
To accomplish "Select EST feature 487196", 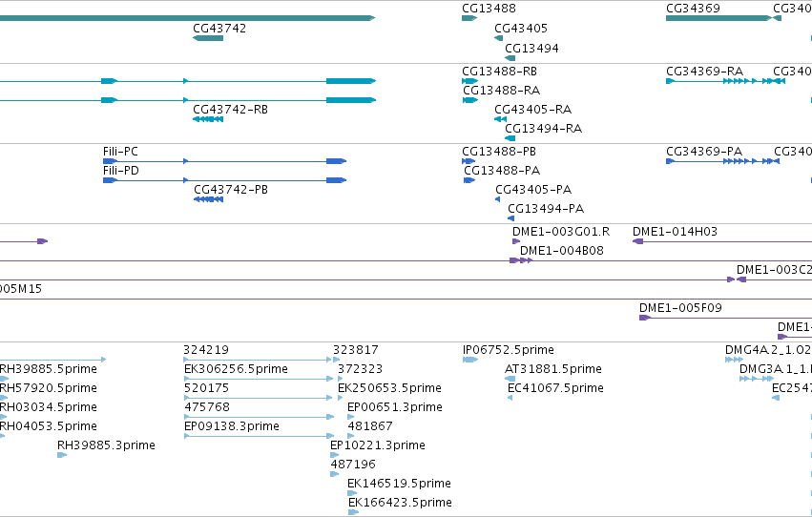I will click(x=335, y=475).
